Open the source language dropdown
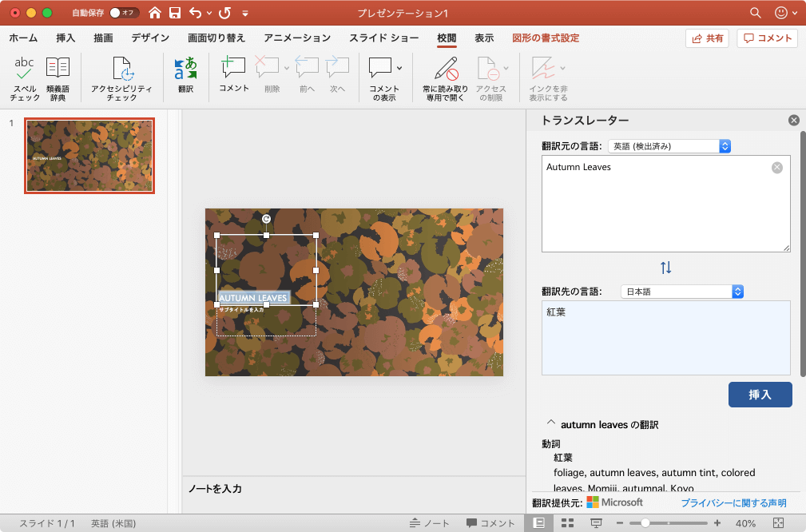The width and height of the screenshot is (806, 532). coord(669,146)
